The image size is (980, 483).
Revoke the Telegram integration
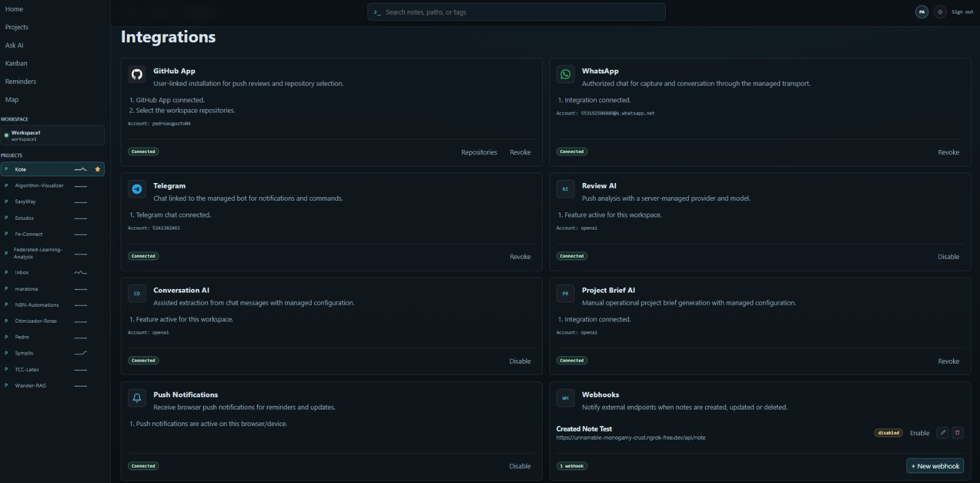coord(520,257)
